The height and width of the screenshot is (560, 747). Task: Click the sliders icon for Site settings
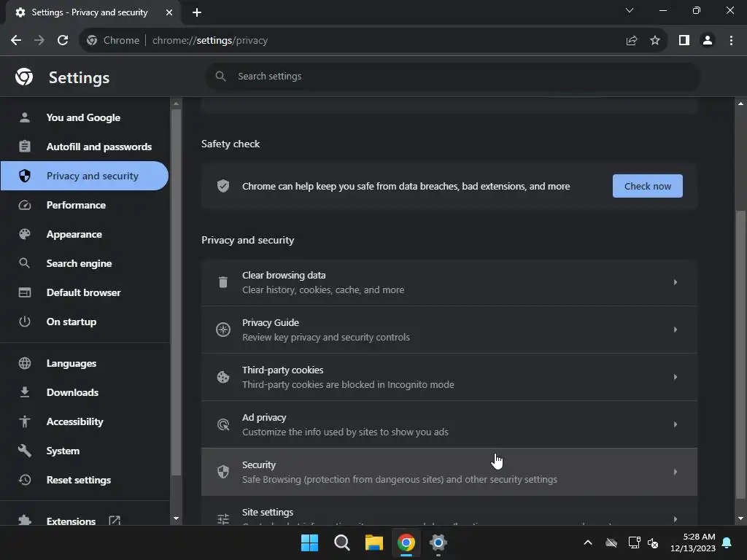point(223,519)
